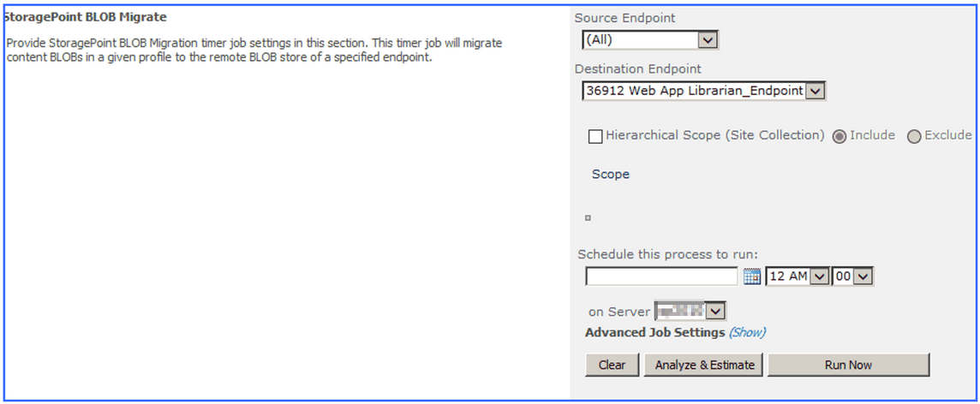Screen dimensions: 980x404
Task: Expand the Destination Endpoint dropdown
Action: click(x=815, y=91)
